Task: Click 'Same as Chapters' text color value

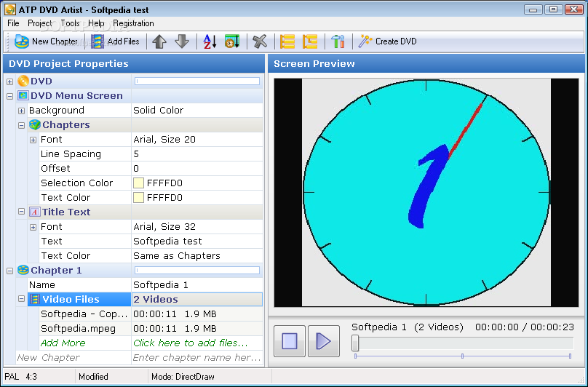Action: tap(177, 256)
